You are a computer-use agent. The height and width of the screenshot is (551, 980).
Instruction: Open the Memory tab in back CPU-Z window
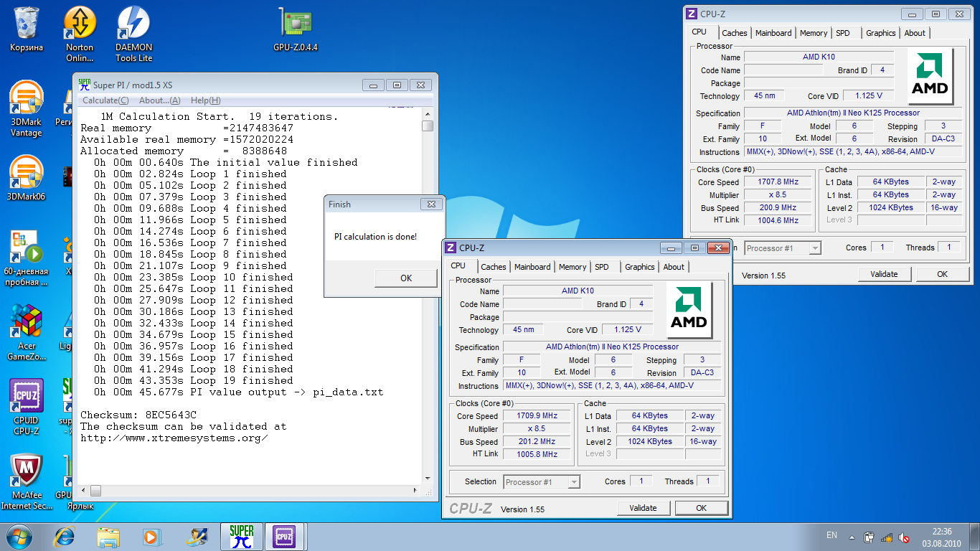click(x=814, y=33)
